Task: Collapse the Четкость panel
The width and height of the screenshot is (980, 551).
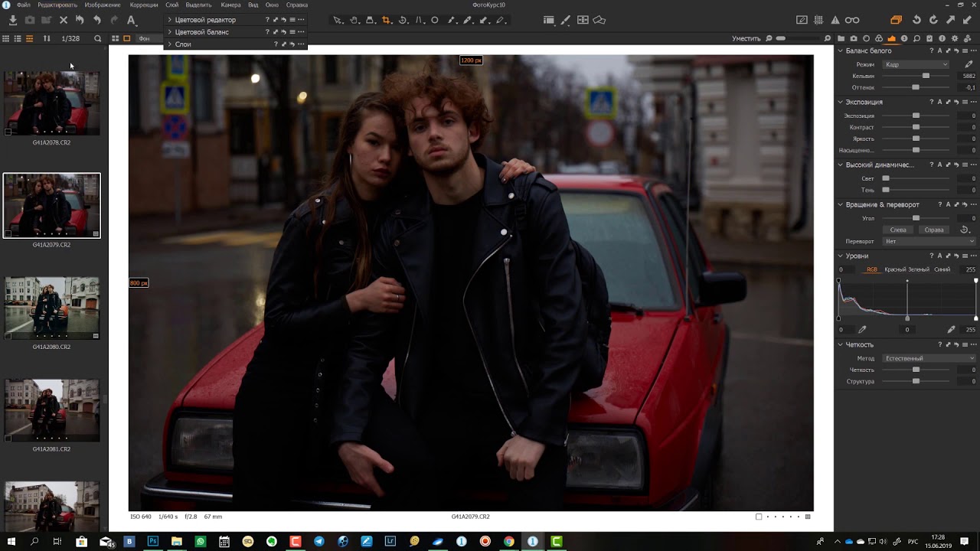Action: [x=840, y=344]
